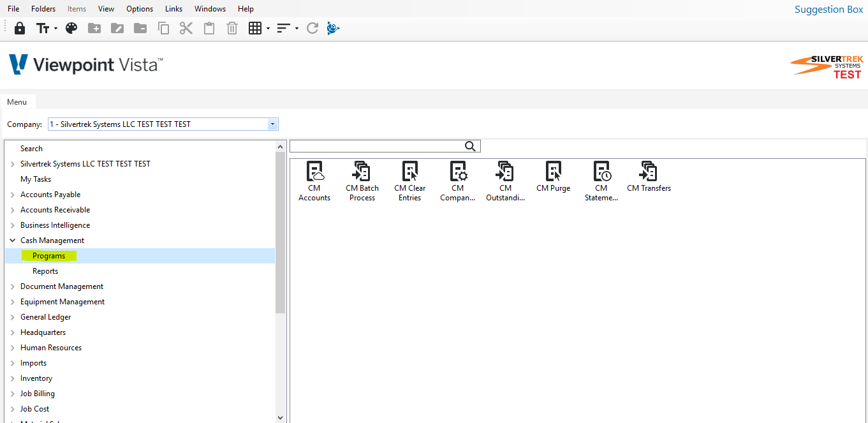This screenshot has height=423, width=868.
Task: Click the scissors cut icon
Action: tap(186, 28)
